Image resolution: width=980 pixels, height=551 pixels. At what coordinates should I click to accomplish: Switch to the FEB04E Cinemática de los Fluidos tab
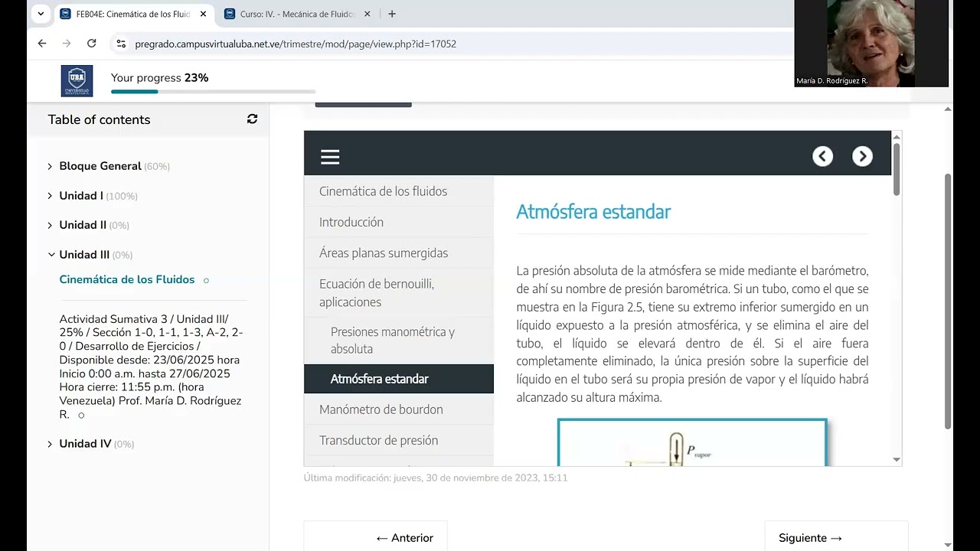pos(132,14)
